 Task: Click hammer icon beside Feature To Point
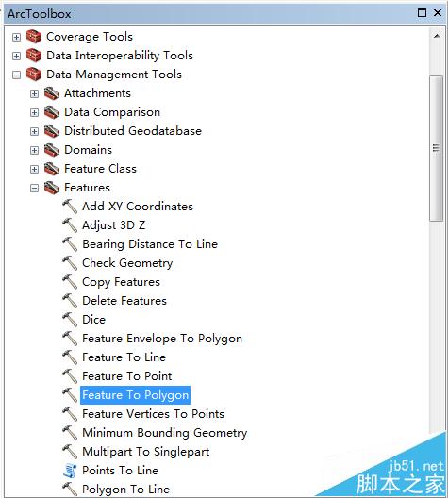(70, 376)
